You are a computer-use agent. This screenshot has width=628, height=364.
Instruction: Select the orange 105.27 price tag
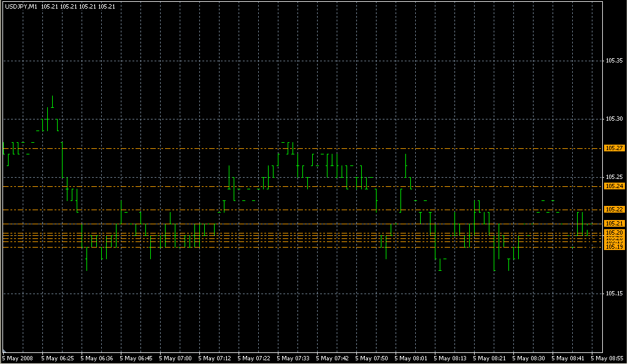614,148
